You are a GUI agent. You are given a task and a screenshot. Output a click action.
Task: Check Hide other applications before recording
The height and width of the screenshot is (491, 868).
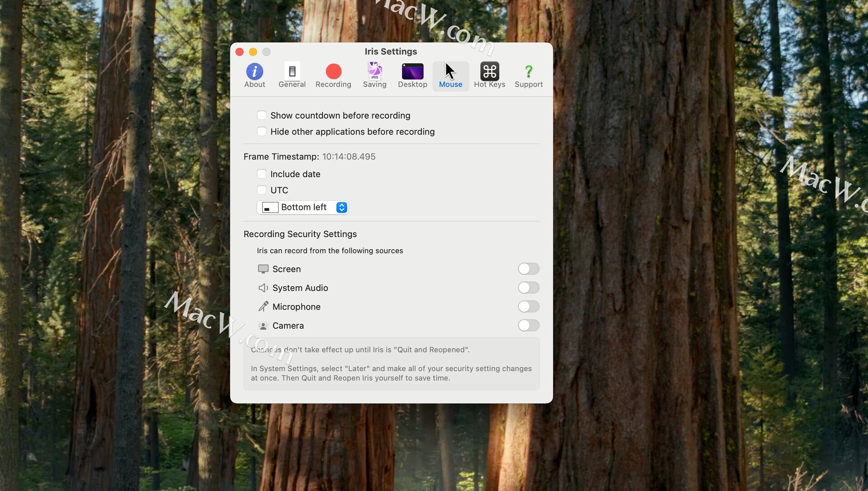pyautogui.click(x=262, y=132)
